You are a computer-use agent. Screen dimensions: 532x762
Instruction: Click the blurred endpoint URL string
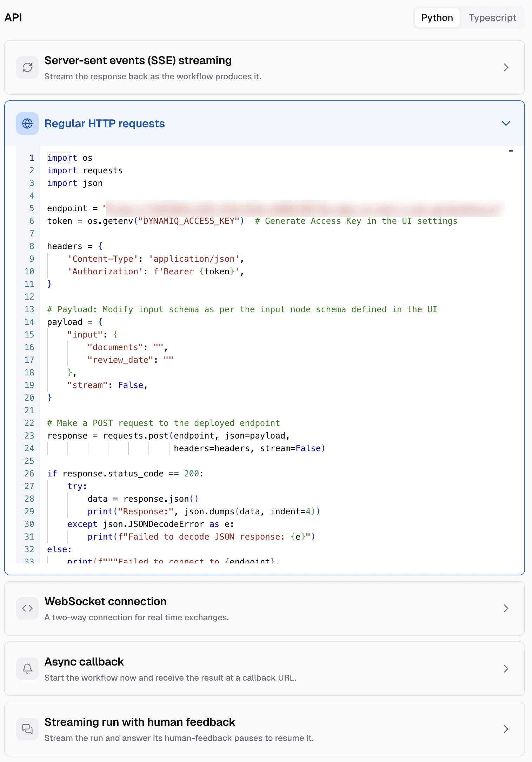coord(304,208)
